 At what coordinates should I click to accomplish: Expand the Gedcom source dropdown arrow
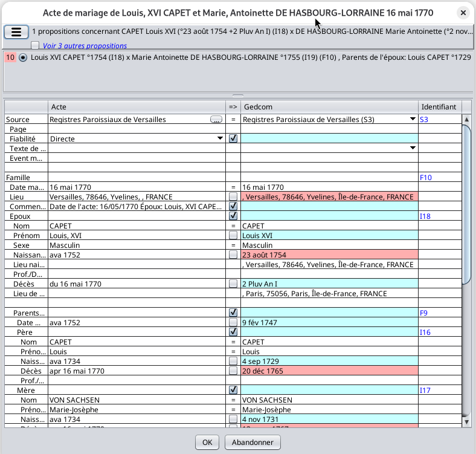pyautogui.click(x=413, y=119)
